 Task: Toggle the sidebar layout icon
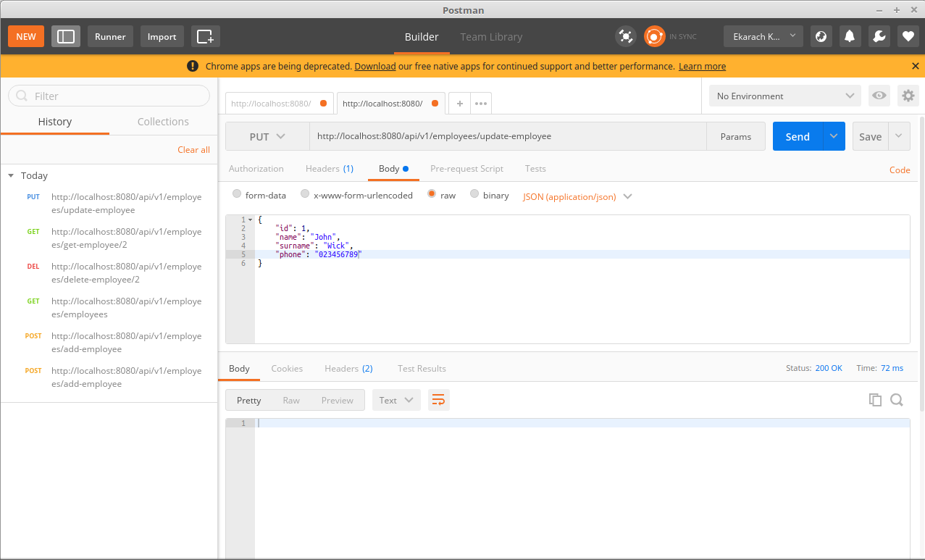coord(66,36)
